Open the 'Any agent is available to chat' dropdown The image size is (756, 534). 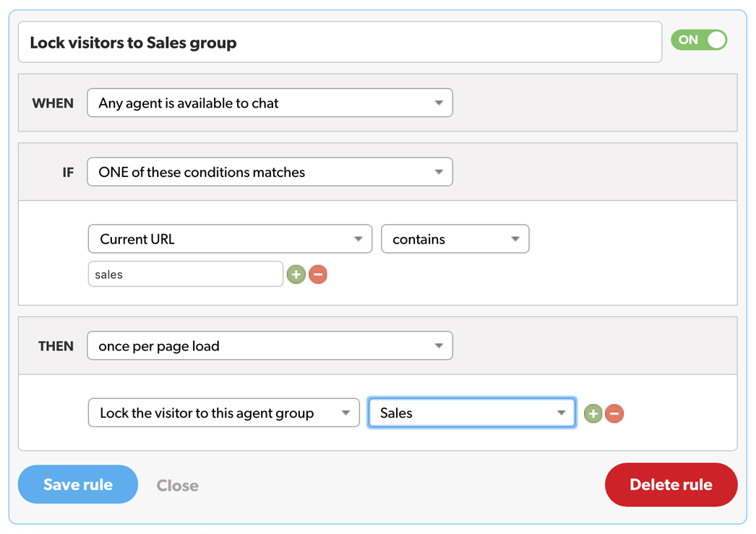(x=270, y=103)
